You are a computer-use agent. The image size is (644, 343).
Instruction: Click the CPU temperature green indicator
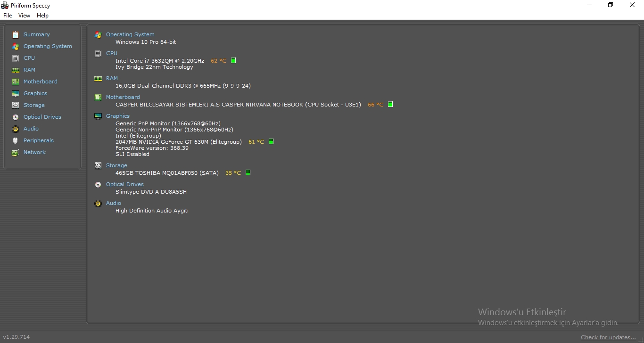233,61
